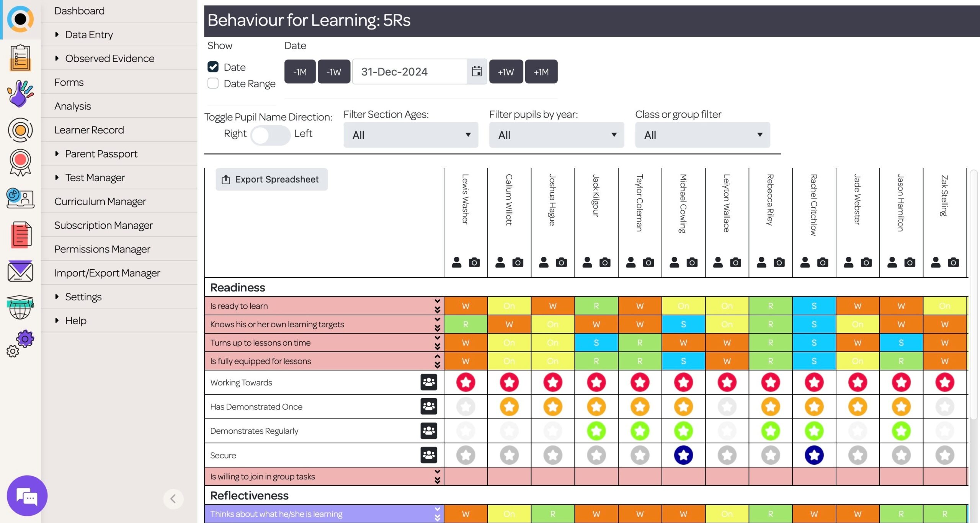This screenshot has height=523, width=980.
Task: Uncheck the Date checkbox
Action: pyautogui.click(x=213, y=67)
